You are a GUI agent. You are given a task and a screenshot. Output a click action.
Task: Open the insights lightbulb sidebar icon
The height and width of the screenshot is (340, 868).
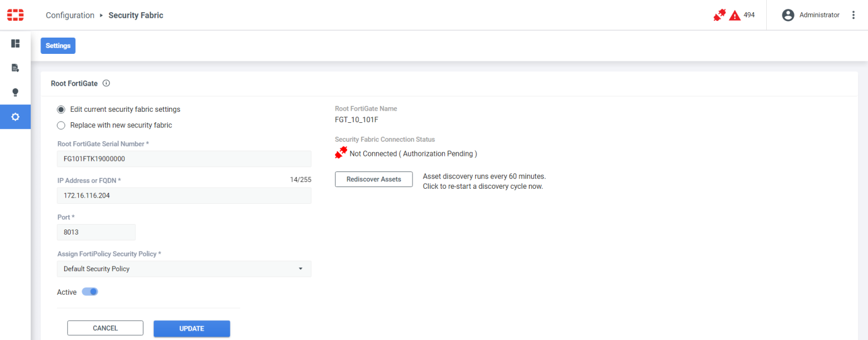[15, 92]
